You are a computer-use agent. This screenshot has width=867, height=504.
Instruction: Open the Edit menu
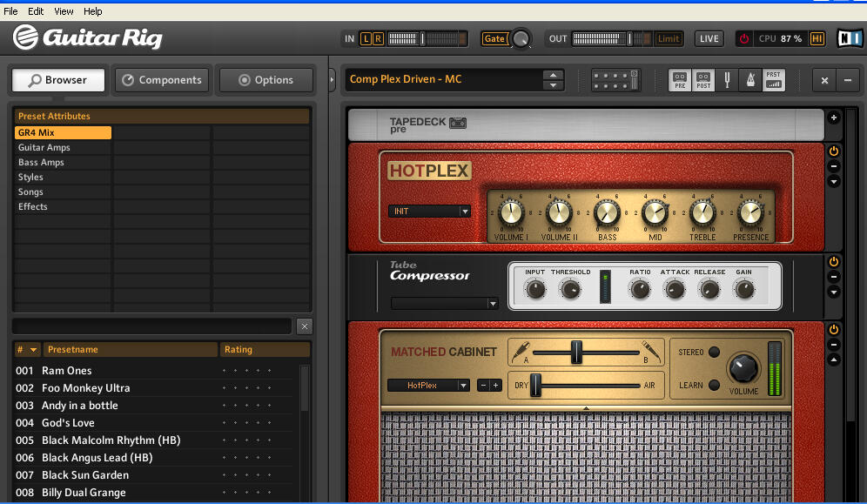pyautogui.click(x=36, y=11)
